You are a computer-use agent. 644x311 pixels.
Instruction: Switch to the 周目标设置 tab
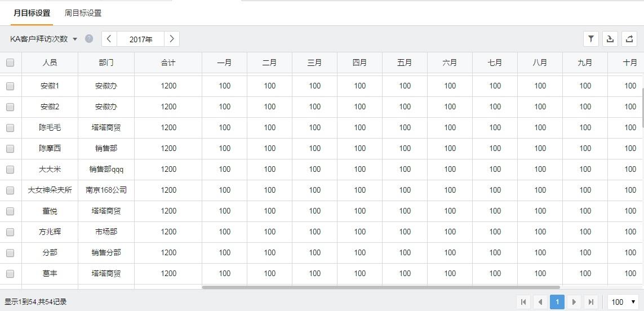(83, 13)
